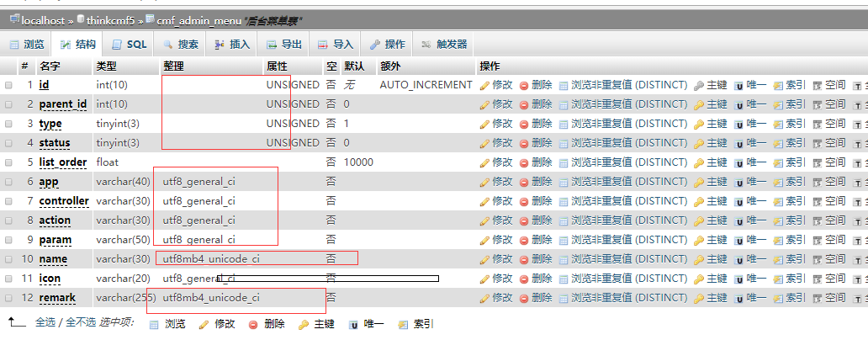Click bottom 删除 button for selected columns
This screenshot has width=868, height=340.
tap(267, 324)
